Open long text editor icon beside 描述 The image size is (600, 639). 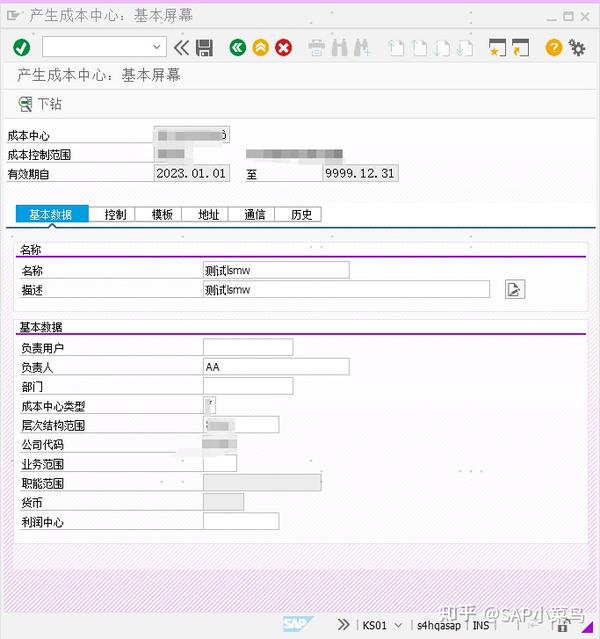(x=515, y=289)
